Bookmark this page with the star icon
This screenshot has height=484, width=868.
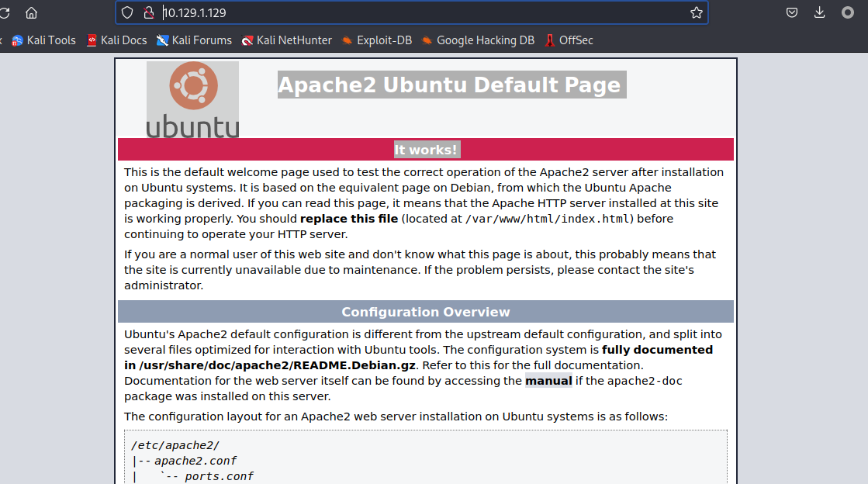[x=697, y=12]
